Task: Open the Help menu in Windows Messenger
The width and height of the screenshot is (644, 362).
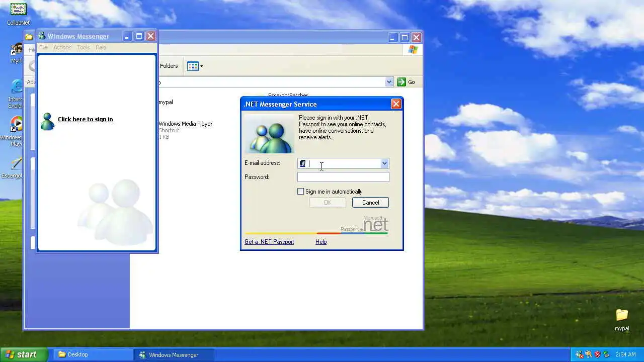Action: tap(101, 47)
